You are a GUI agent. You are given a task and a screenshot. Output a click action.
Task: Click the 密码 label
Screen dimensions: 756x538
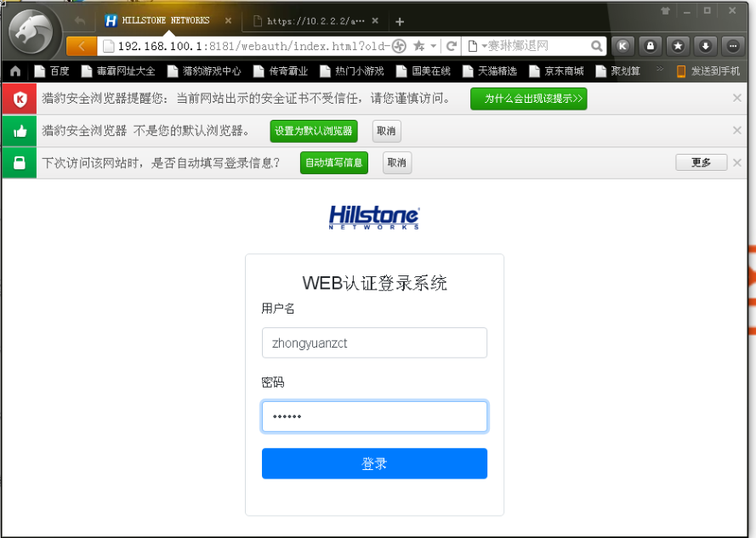point(272,382)
